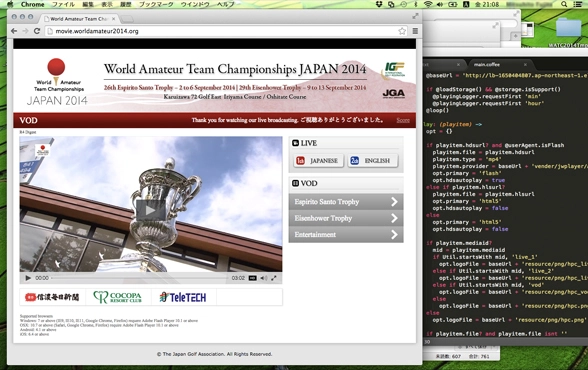Screen dimensions: 588x370
Task: Watch live stream in ENGLISH
Action: pyautogui.click(x=372, y=161)
